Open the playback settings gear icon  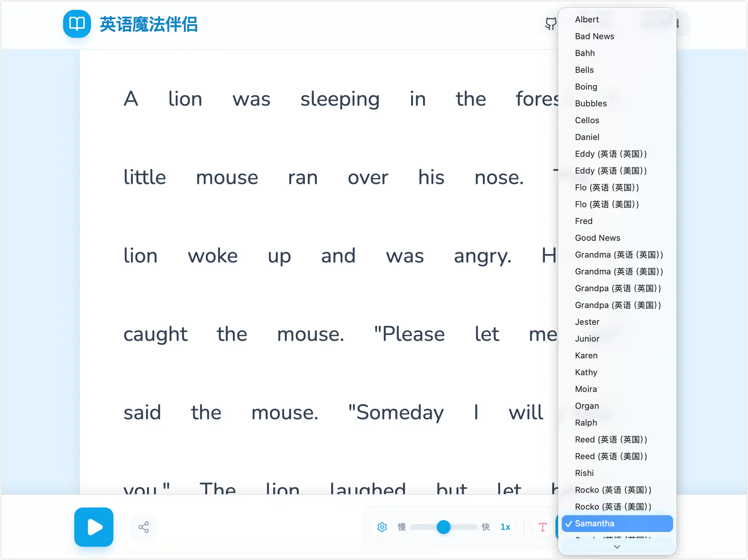[382, 527]
